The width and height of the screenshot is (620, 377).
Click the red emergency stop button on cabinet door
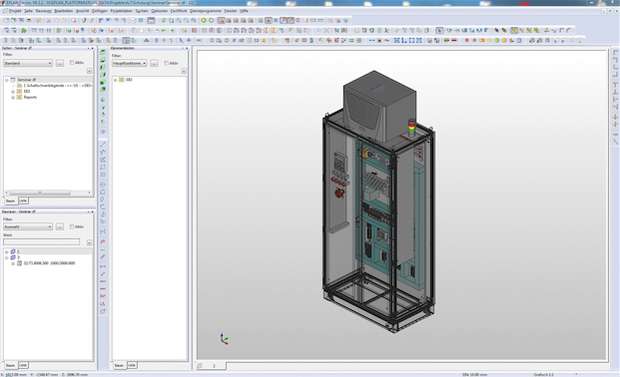point(339,193)
